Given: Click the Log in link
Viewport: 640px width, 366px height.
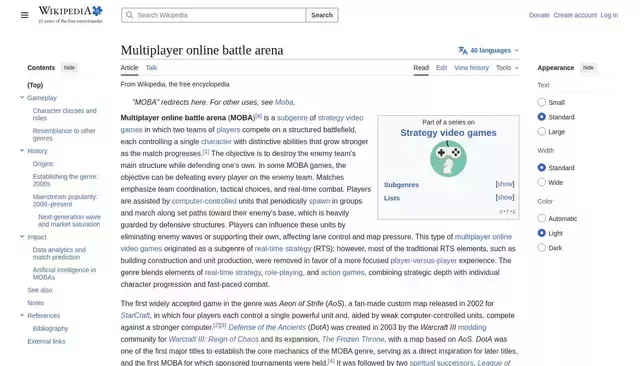Looking at the screenshot, I should (x=609, y=15).
